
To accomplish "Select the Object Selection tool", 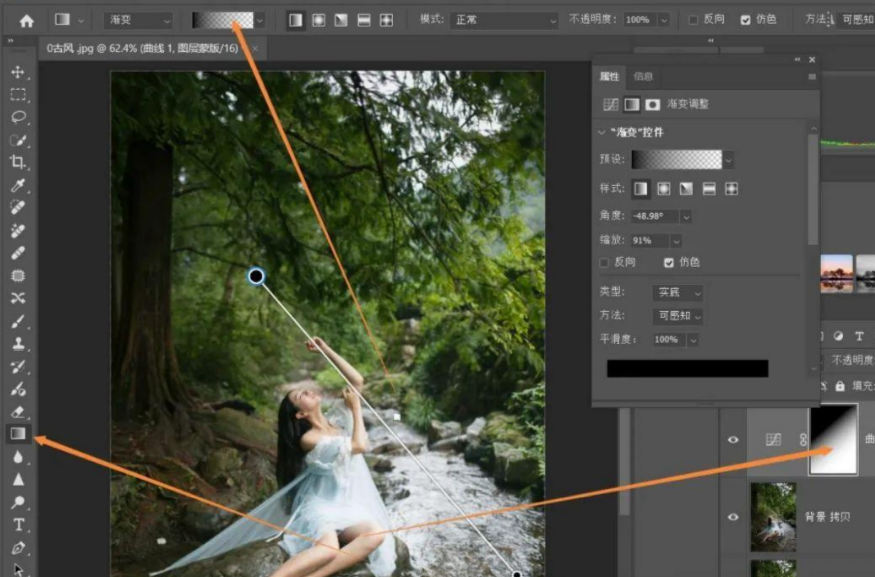I will tap(18, 140).
